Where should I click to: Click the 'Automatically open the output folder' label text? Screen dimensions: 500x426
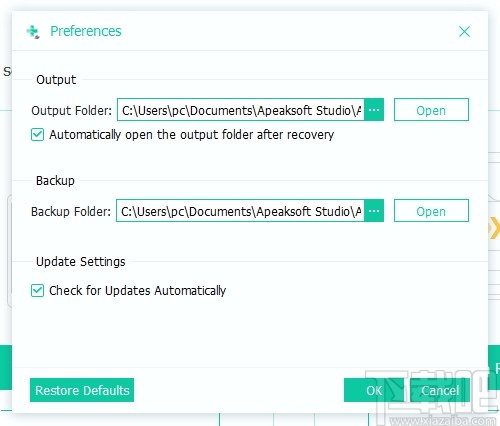(x=192, y=135)
